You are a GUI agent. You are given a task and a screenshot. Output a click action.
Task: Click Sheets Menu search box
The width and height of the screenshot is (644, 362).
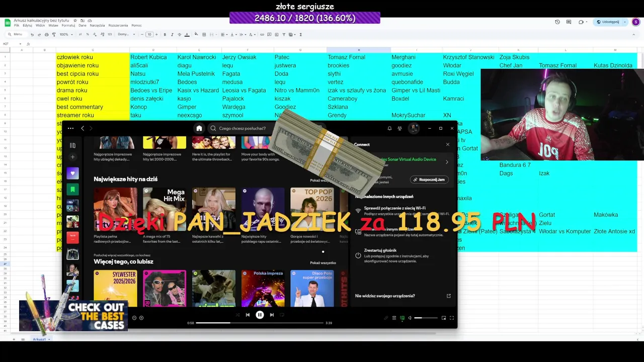18,34
